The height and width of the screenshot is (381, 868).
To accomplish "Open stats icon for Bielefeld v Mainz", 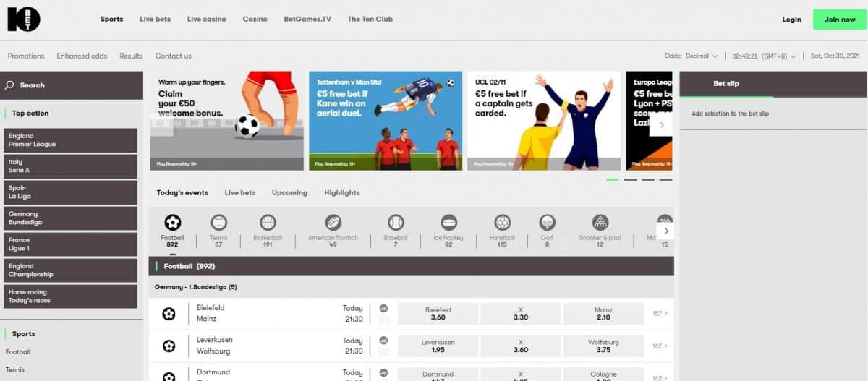I will [384, 307].
